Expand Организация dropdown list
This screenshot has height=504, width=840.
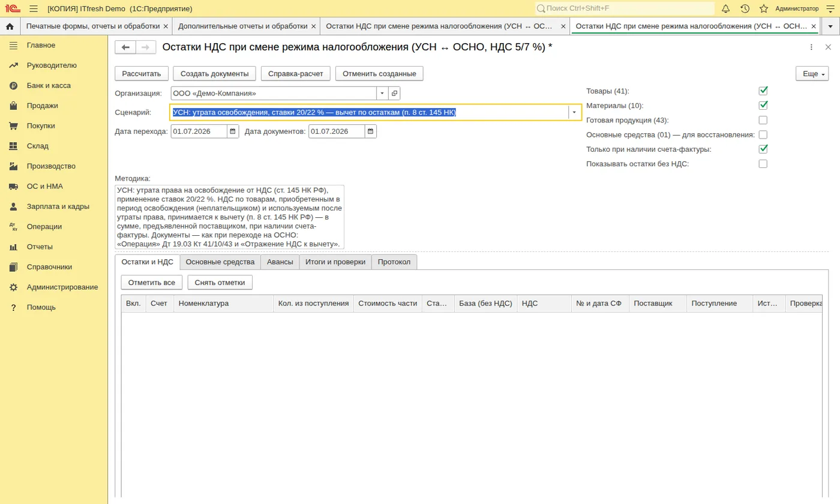click(382, 94)
